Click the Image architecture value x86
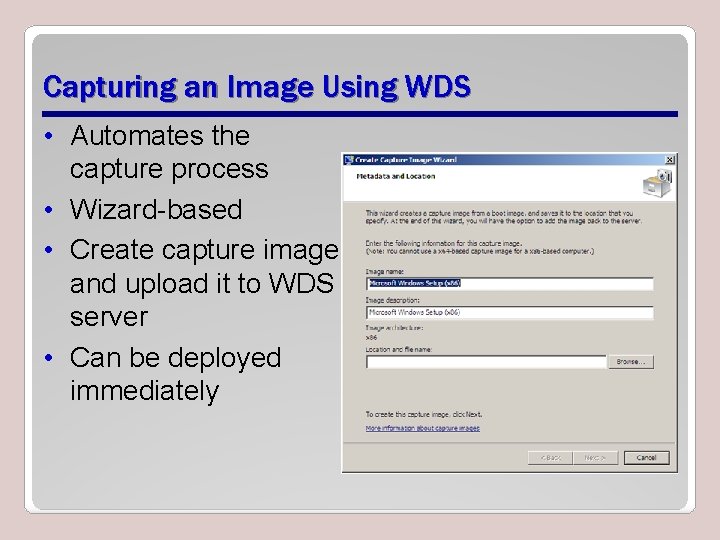 coord(371,338)
